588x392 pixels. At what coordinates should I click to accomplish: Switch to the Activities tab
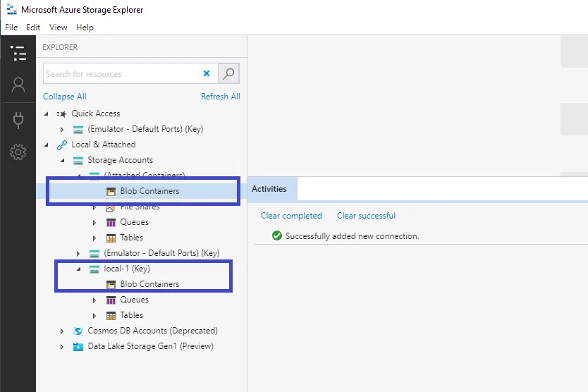pos(269,189)
